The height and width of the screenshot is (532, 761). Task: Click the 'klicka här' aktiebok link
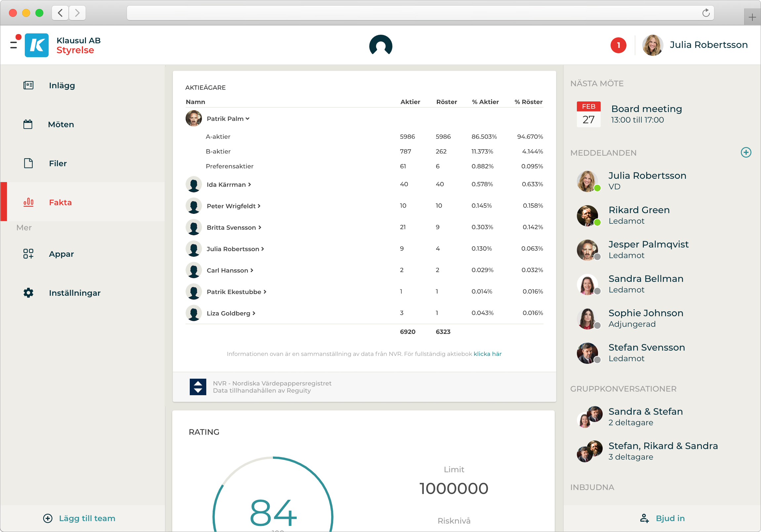click(x=487, y=354)
